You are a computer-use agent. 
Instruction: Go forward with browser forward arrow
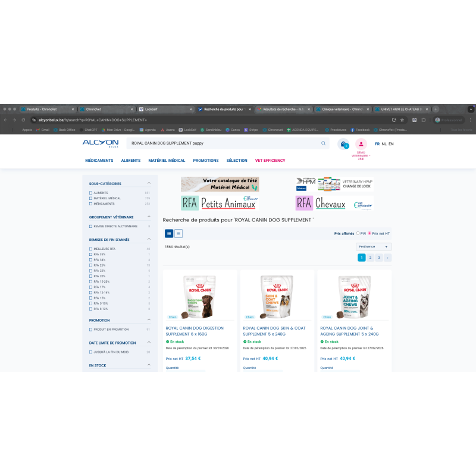point(14,120)
